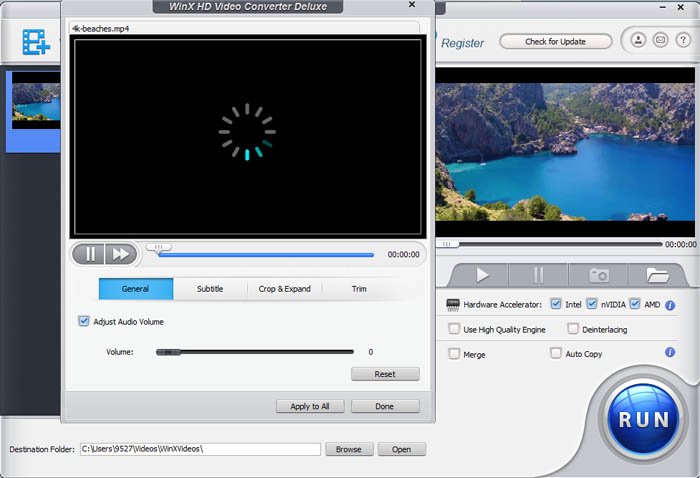The height and width of the screenshot is (478, 700).
Task: Click the Reset button
Action: point(385,374)
